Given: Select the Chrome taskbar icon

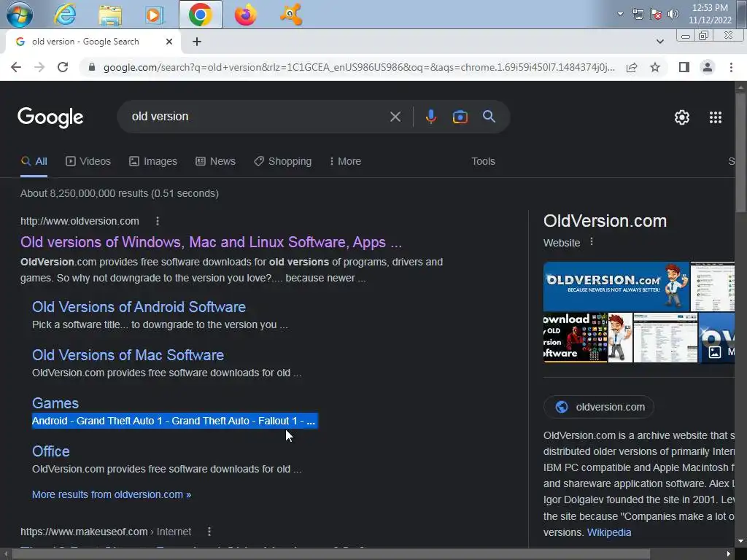Looking at the screenshot, I should (x=200, y=15).
